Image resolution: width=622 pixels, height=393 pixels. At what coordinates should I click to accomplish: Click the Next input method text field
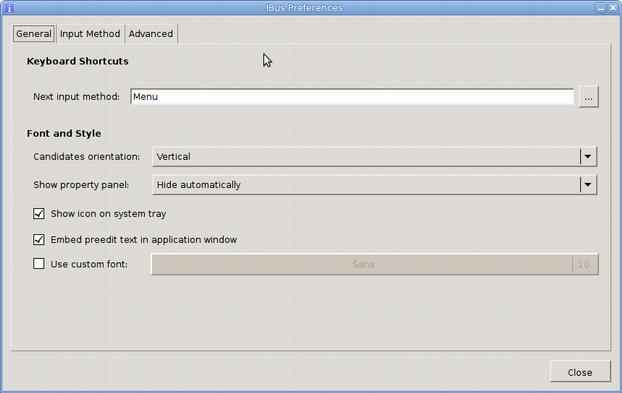click(x=352, y=97)
